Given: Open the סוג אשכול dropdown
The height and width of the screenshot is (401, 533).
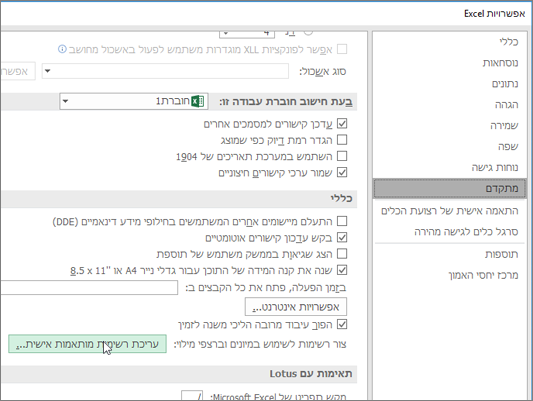Looking at the screenshot, I should coord(165,71).
